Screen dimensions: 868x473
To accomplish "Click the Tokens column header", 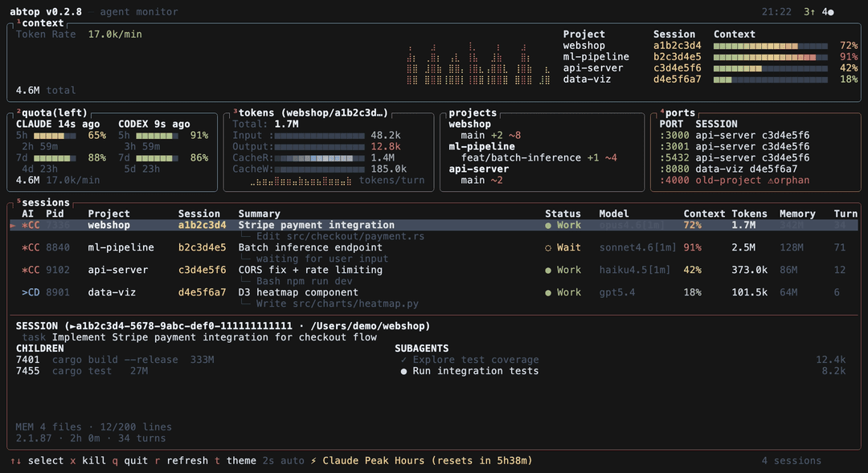I will (x=750, y=214).
